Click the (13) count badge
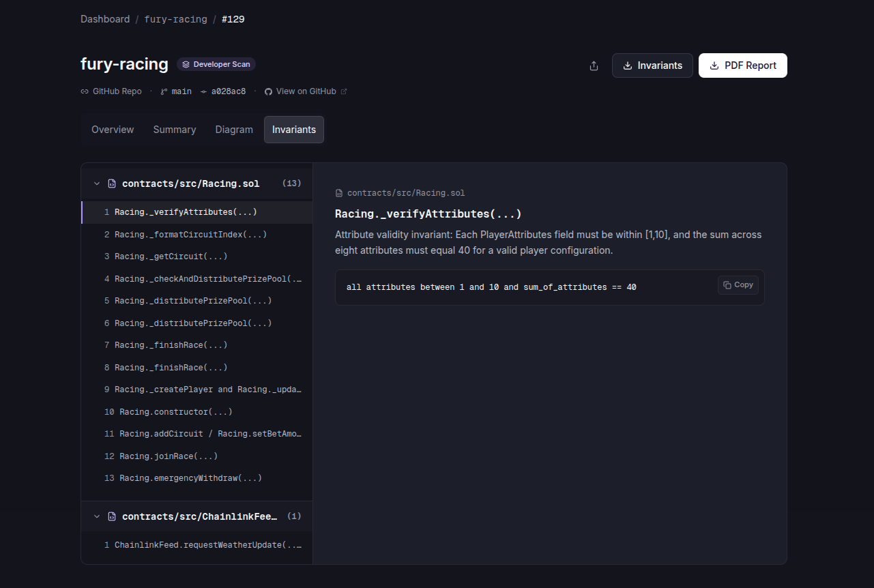This screenshot has width=874, height=588. (x=291, y=183)
